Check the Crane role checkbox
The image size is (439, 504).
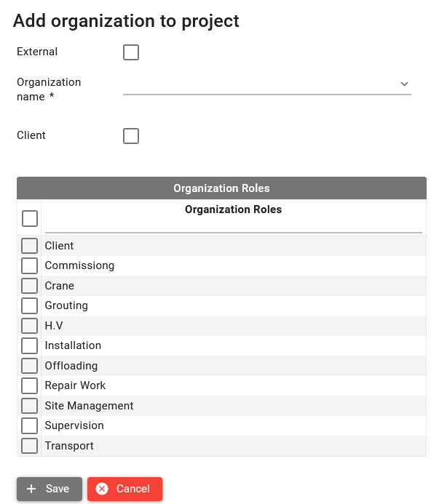click(x=30, y=286)
